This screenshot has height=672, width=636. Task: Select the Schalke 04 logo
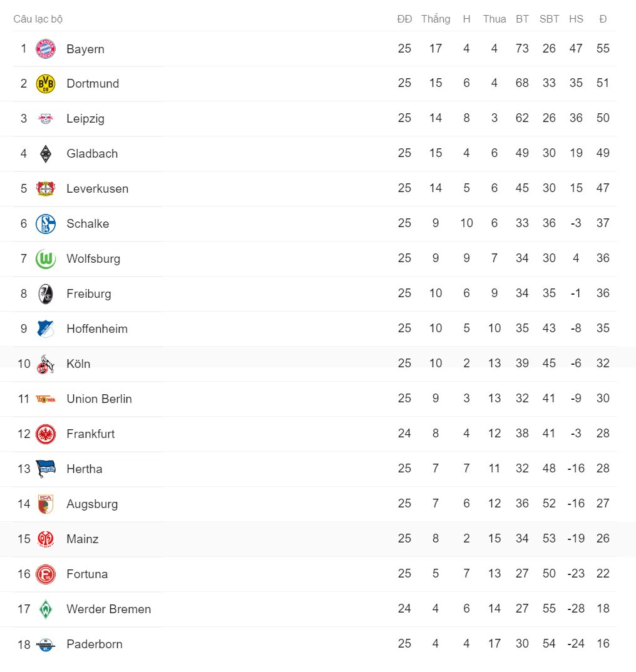pos(46,224)
